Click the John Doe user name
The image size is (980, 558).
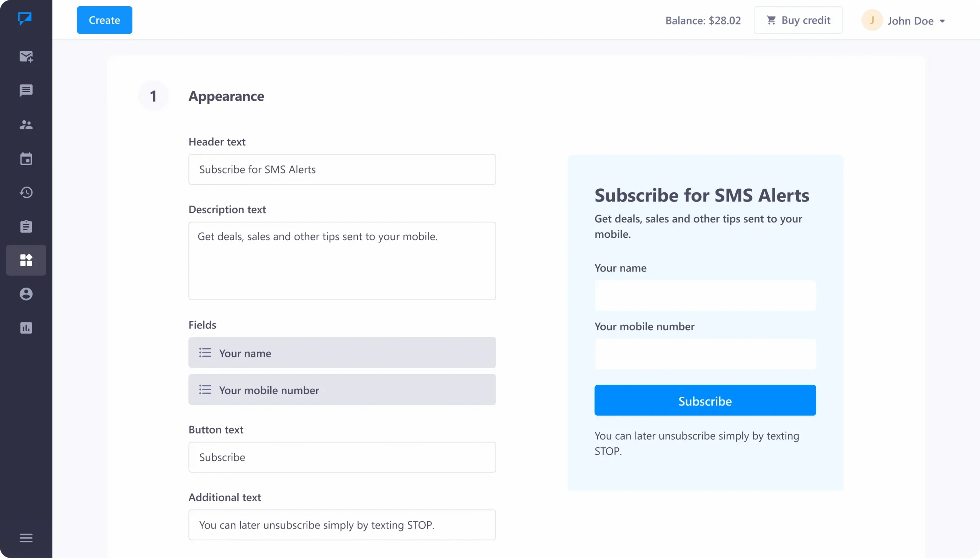(910, 21)
